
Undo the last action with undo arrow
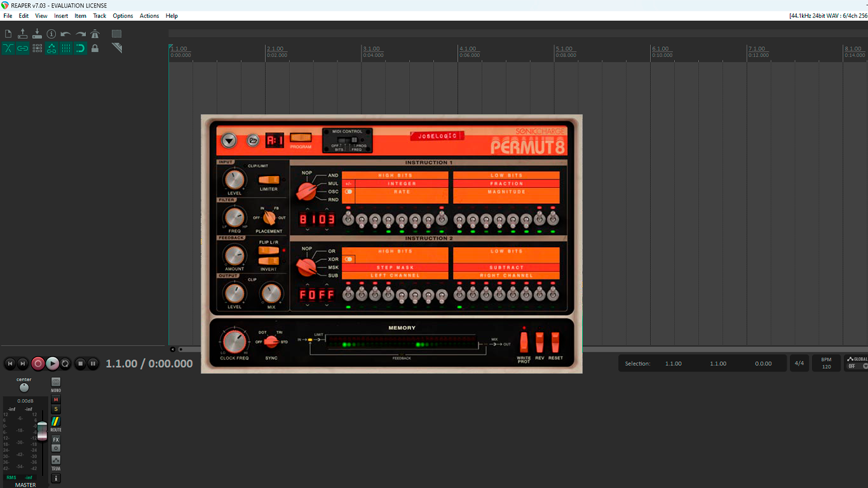coord(66,34)
